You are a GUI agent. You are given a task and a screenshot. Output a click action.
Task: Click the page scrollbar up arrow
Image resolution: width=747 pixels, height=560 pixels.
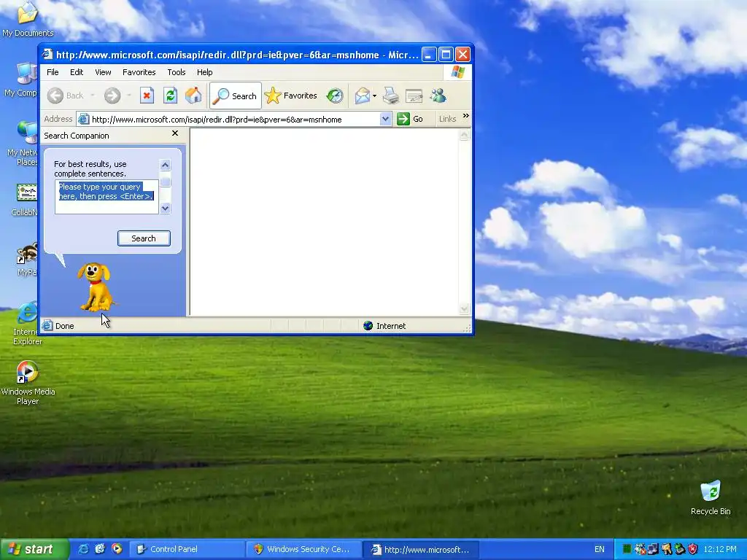coord(465,135)
